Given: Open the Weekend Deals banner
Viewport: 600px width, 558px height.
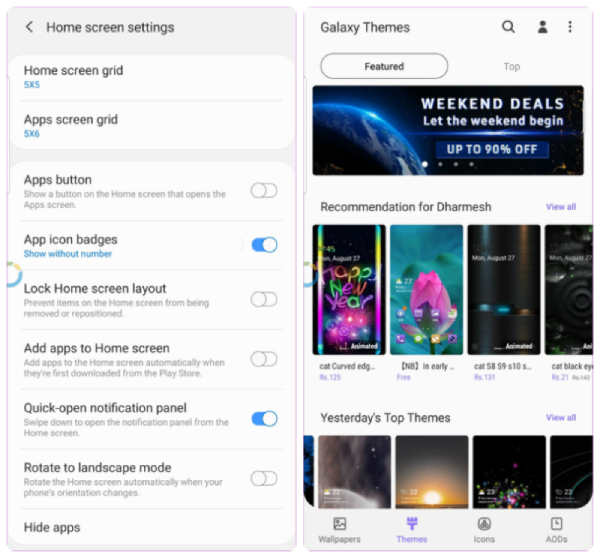Looking at the screenshot, I should (448, 131).
